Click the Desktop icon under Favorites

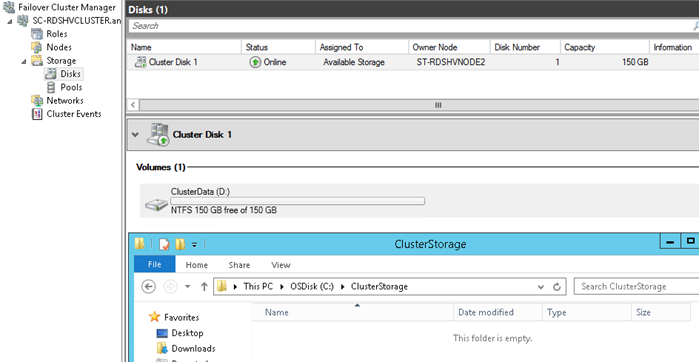[162, 333]
